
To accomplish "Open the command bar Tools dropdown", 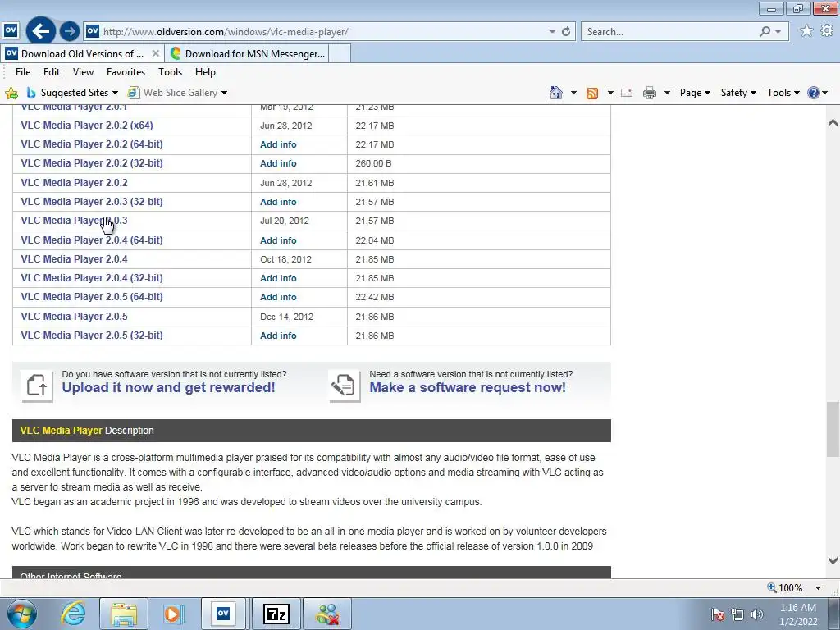I will point(783,93).
